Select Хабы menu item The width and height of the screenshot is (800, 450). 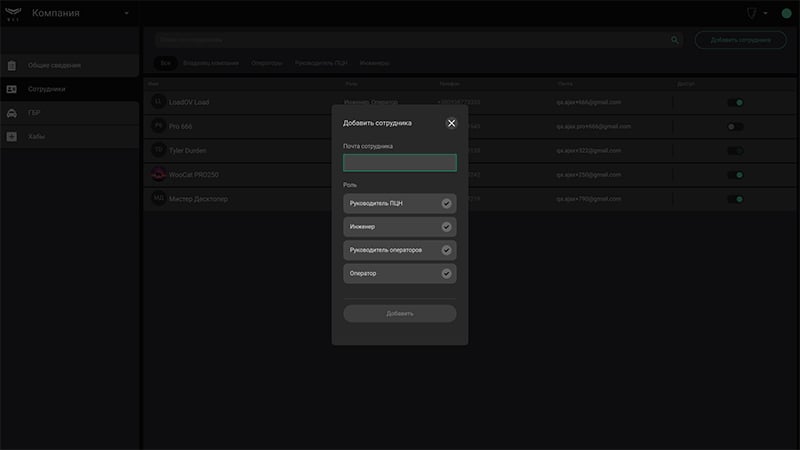coord(69,136)
